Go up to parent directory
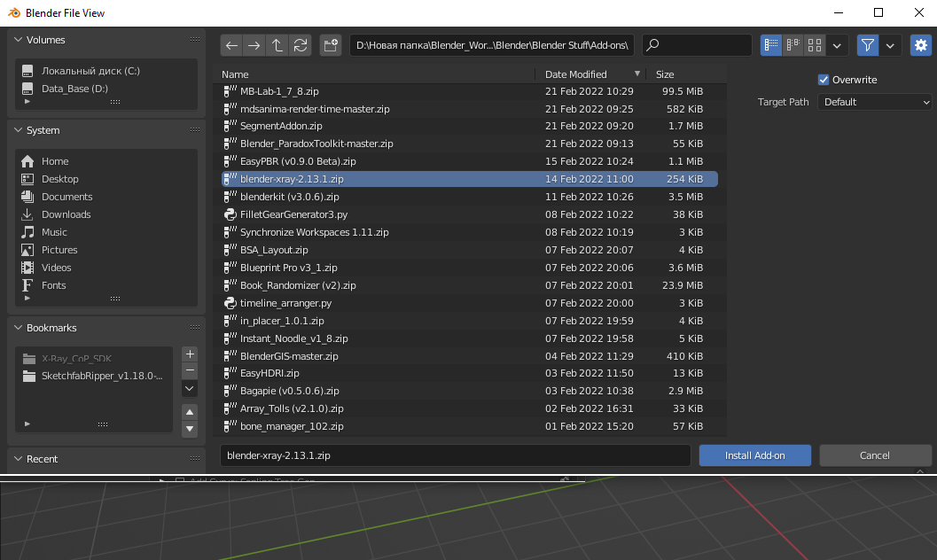The width and height of the screenshot is (937, 560). click(277, 45)
